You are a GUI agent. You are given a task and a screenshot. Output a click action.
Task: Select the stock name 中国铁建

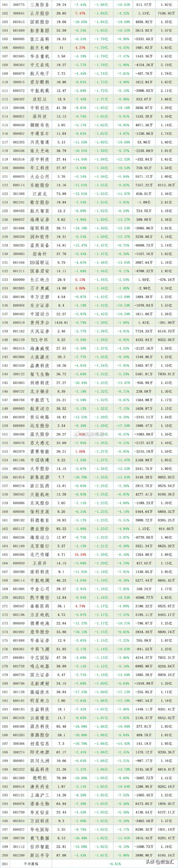40,460
